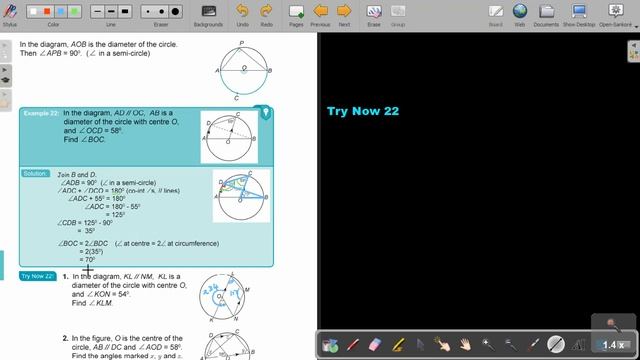Select the arrow Selector tool

(x=420, y=345)
